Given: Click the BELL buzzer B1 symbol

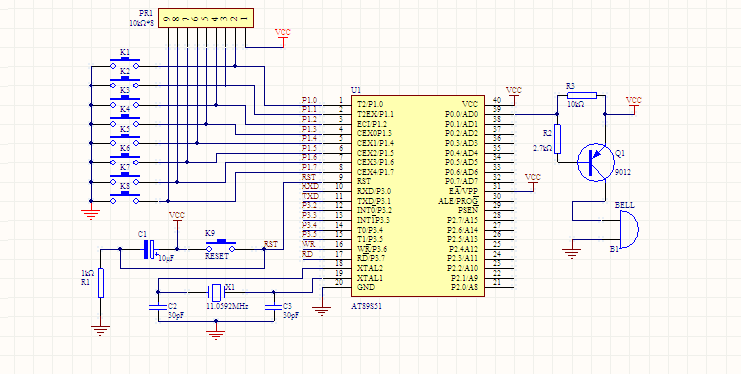Looking at the screenshot, I should click(x=629, y=229).
